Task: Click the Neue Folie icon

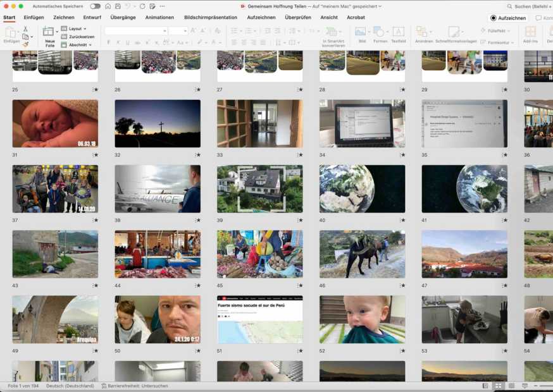Action: (x=48, y=32)
